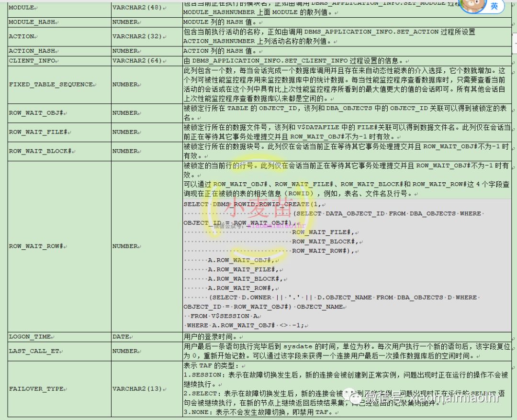Click NUMBER datatype in FIXED_TABLE_SEQUENCE row
The height and width of the screenshot is (420, 517).
tap(147, 85)
